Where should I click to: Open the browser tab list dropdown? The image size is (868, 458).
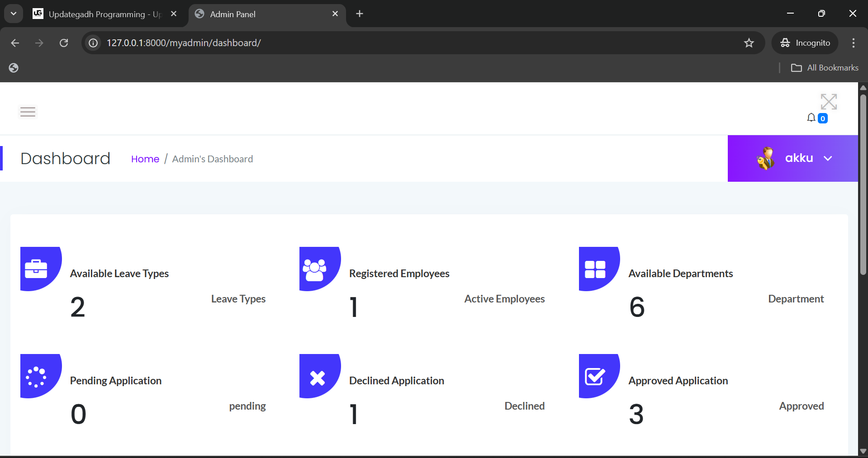coord(13,13)
